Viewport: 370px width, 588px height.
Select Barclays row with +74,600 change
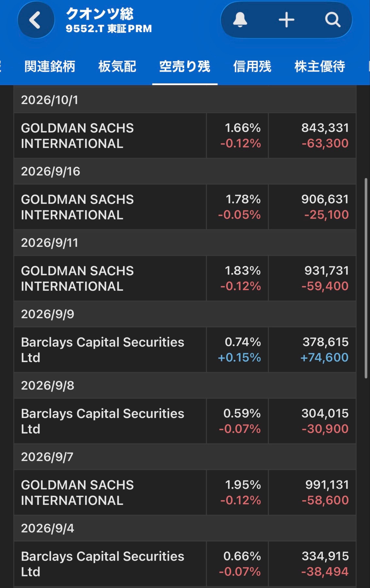pyautogui.click(x=185, y=350)
